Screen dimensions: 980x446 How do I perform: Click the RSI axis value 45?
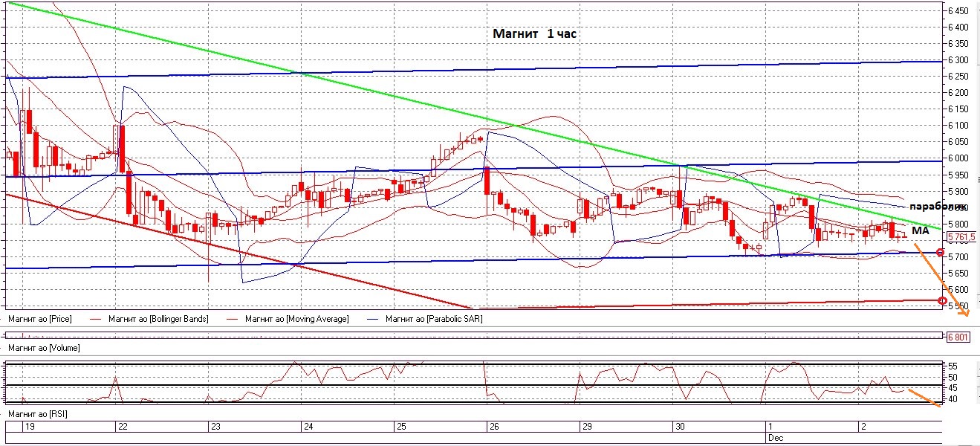point(952,388)
